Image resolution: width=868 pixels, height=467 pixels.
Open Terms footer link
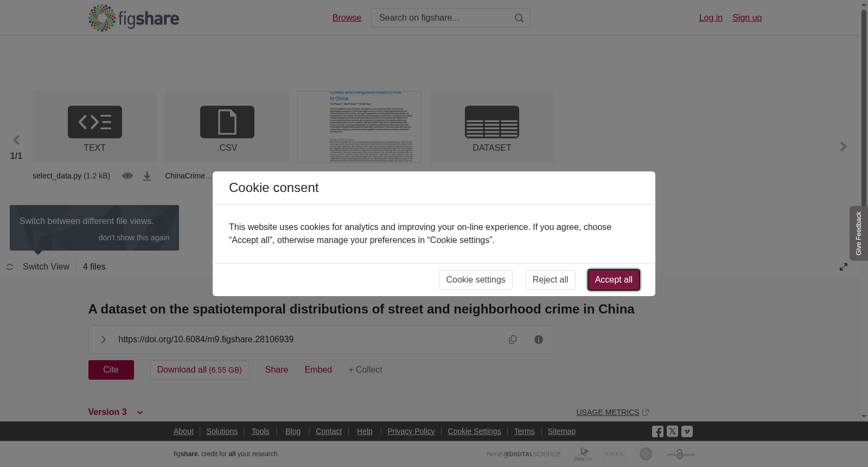[x=525, y=431]
